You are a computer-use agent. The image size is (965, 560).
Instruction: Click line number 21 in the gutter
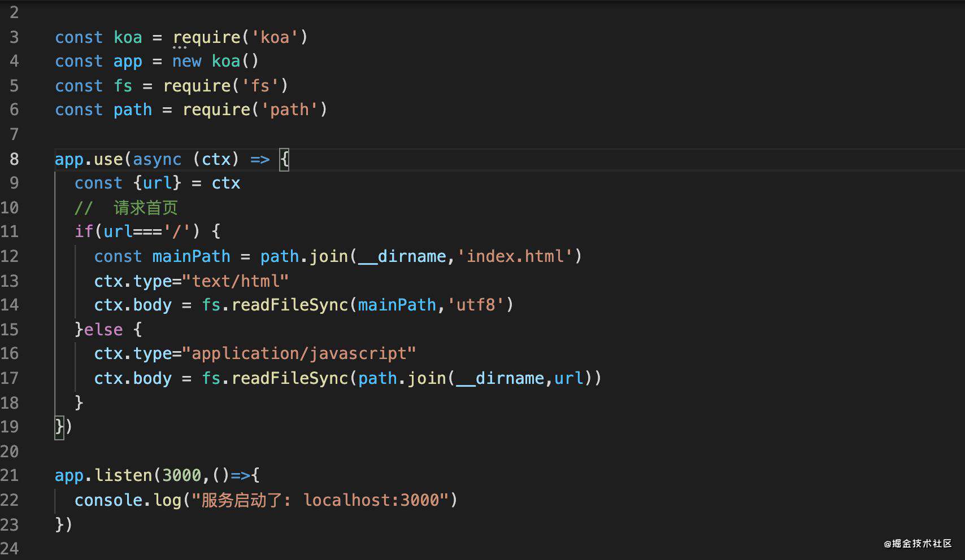(x=10, y=475)
